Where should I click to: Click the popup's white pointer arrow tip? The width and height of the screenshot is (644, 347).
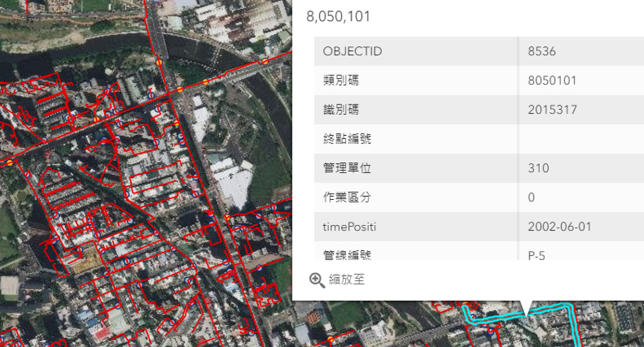click(525, 313)
